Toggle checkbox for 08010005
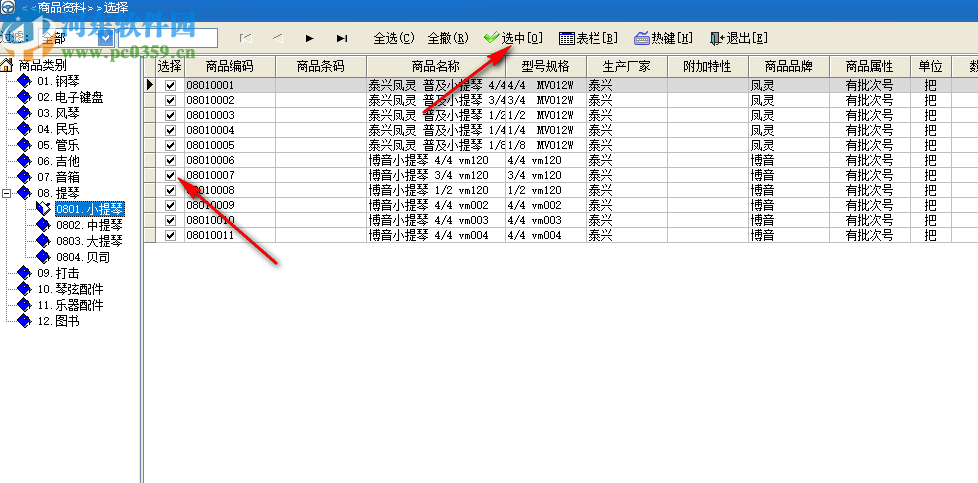The height and width of the screenshot is (483, 978). pos(170,145)
